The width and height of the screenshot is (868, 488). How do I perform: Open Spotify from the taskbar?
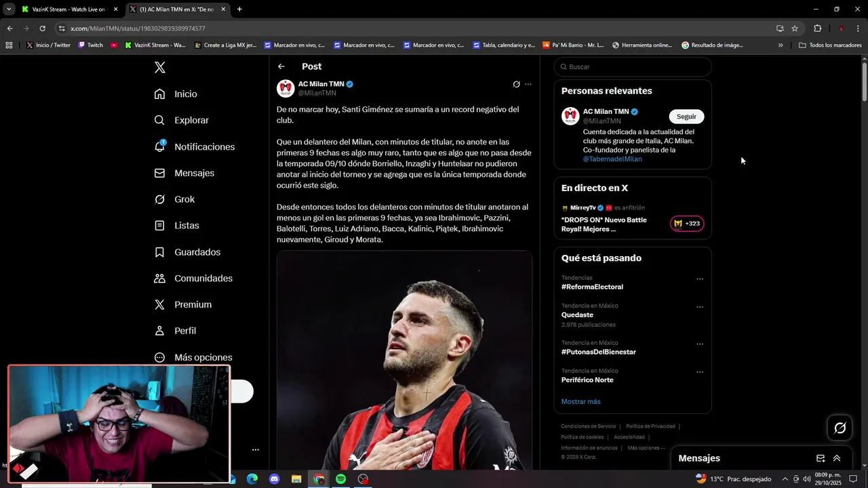coord(340,479)
